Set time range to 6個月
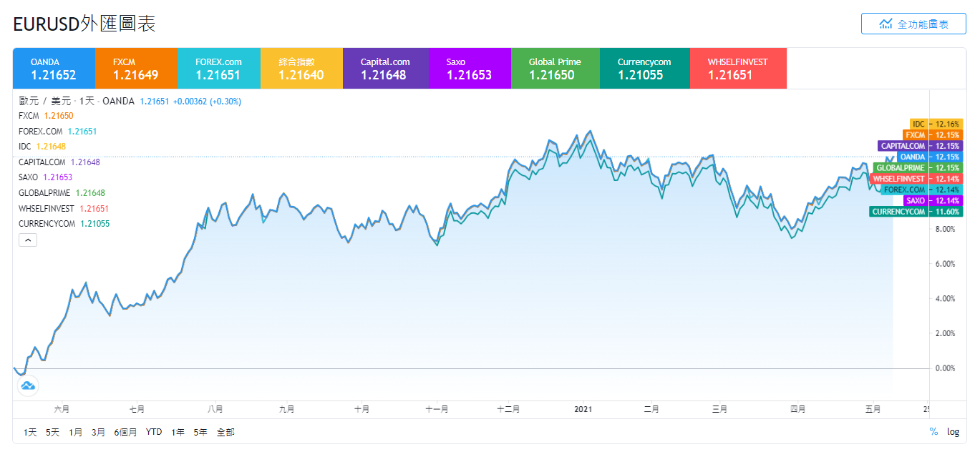The image size is (980, 452). click(125, 432)
